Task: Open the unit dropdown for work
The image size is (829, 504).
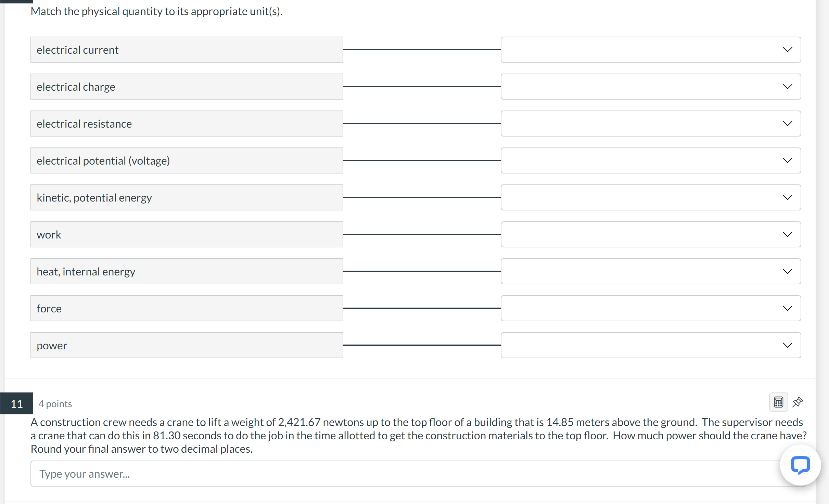Action: click(x=787, y=234)
